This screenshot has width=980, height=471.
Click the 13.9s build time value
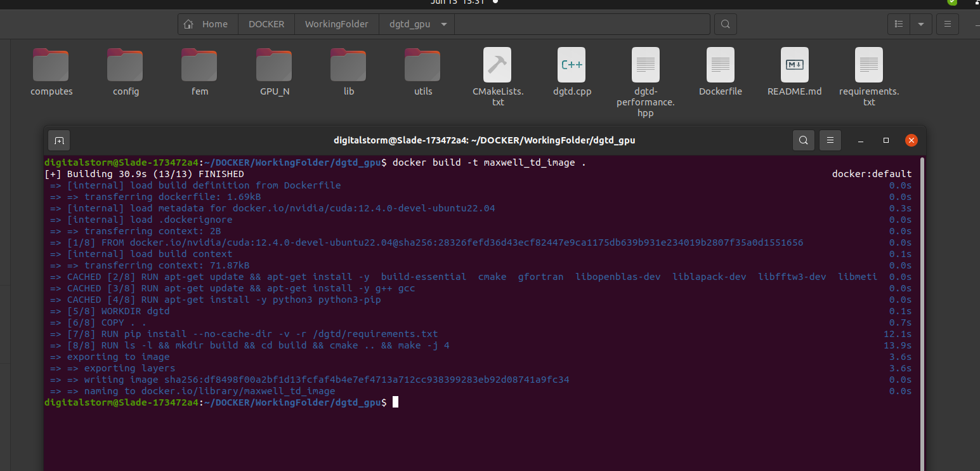pyautogui.click(x=898, y=345)
